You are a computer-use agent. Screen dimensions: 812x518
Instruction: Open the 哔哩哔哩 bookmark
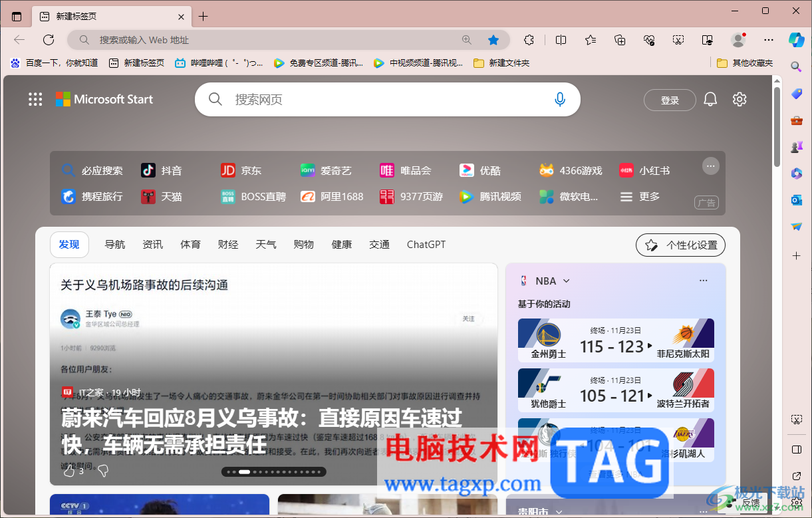[218, 63]
